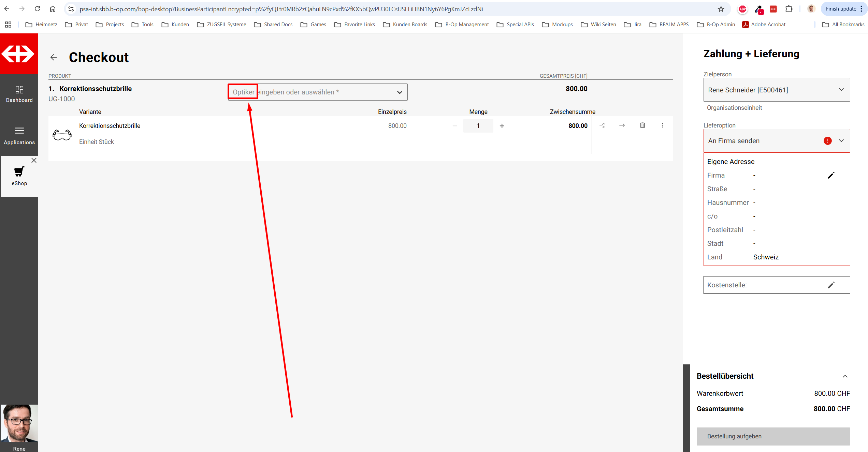Click the red error indicator on Lieferoption

click(827, 141)
